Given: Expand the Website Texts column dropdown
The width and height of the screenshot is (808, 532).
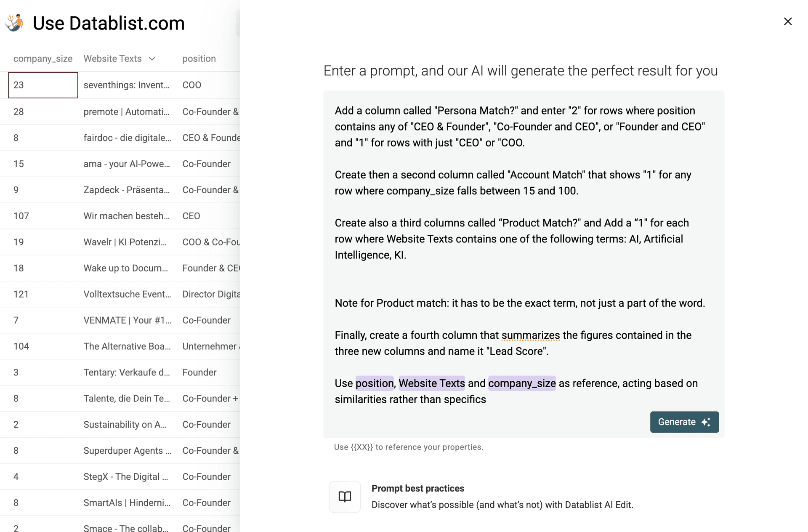Looking at the screenshot, I should 152,59.
